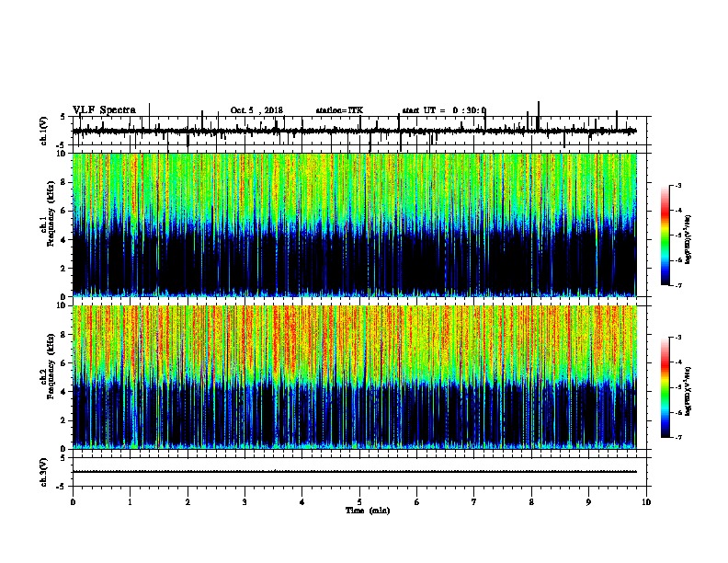728x563 pixels.
Task: Select the "Time (min)" axis label
Action: pos(368,511)
